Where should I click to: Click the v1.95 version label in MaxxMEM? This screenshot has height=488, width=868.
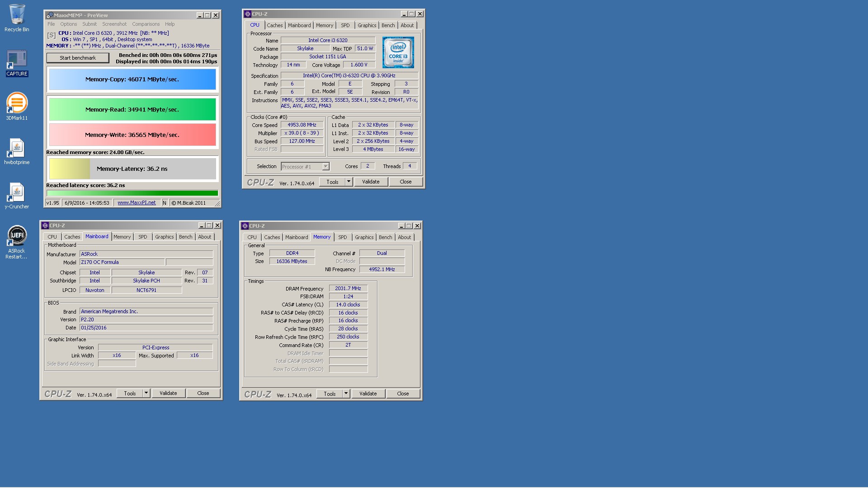click(52, 203)
